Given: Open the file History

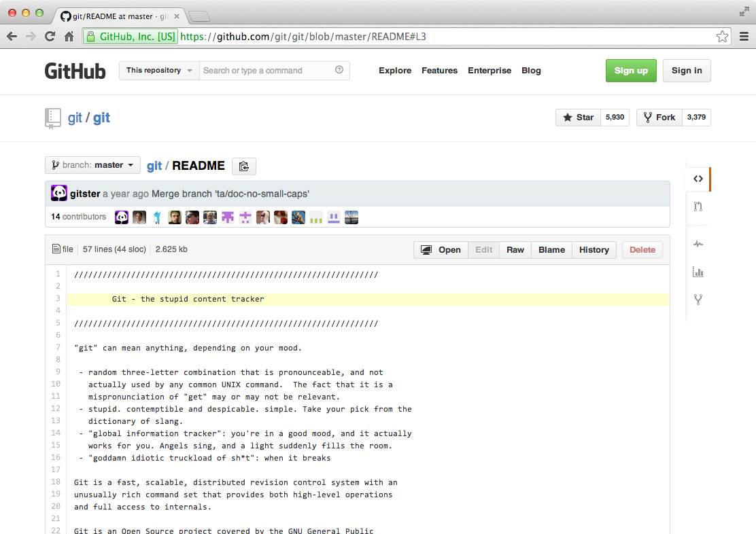Looking at the screenshot, I should tap(594, 249).
